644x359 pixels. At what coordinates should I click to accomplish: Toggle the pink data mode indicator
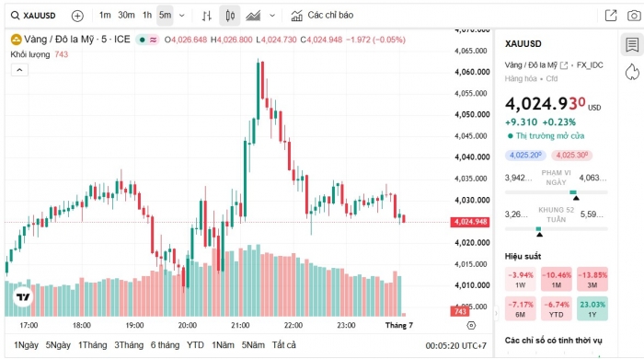pyautogui.click(x=154, y=40)
